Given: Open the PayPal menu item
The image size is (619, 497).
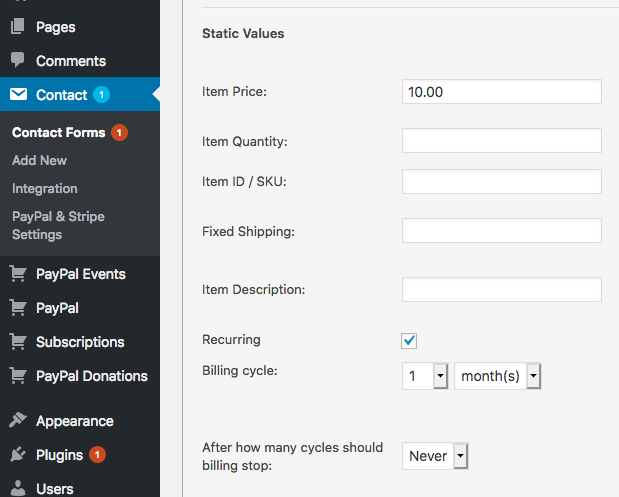Looking at the screenshot, I should click(57, 308).
